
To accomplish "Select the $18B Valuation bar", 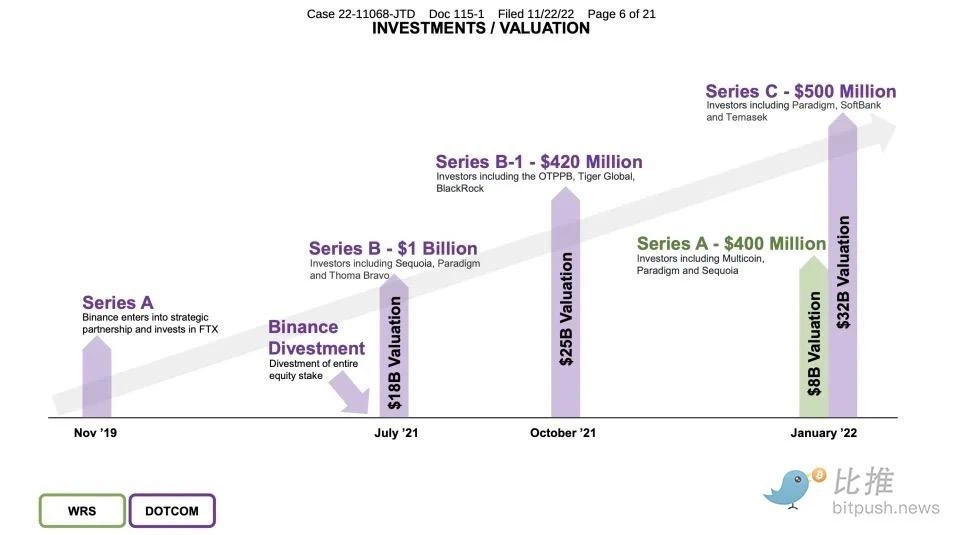I will click(x=394, y=346).
